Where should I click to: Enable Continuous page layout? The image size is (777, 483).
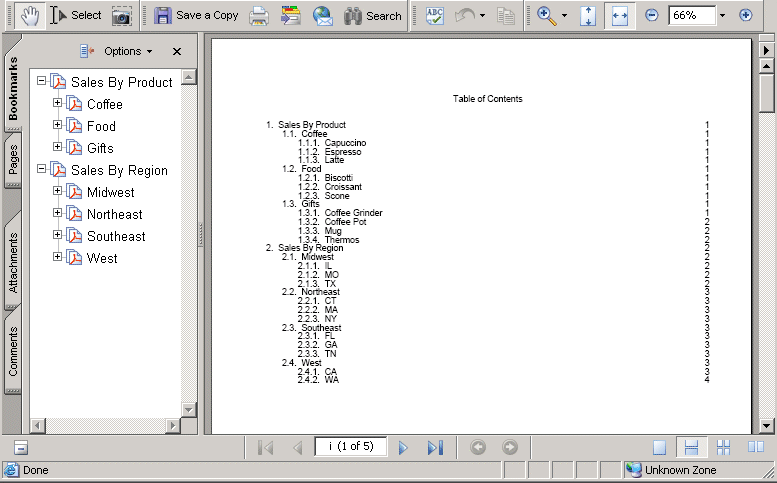(x=689, y=448)
